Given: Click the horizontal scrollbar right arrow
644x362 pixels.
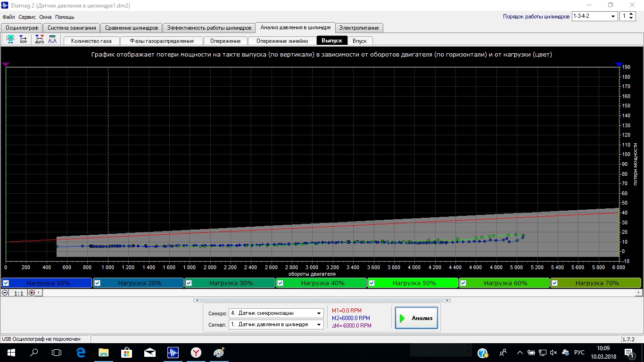Looking at the screenshot, I should tap(638, 293).
